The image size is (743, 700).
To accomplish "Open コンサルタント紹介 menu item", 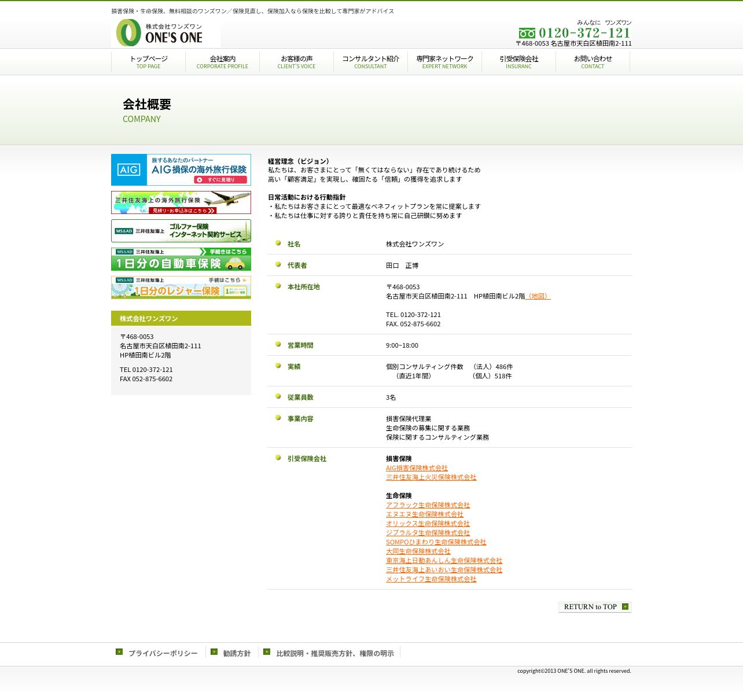I will [x=370, y=62].
